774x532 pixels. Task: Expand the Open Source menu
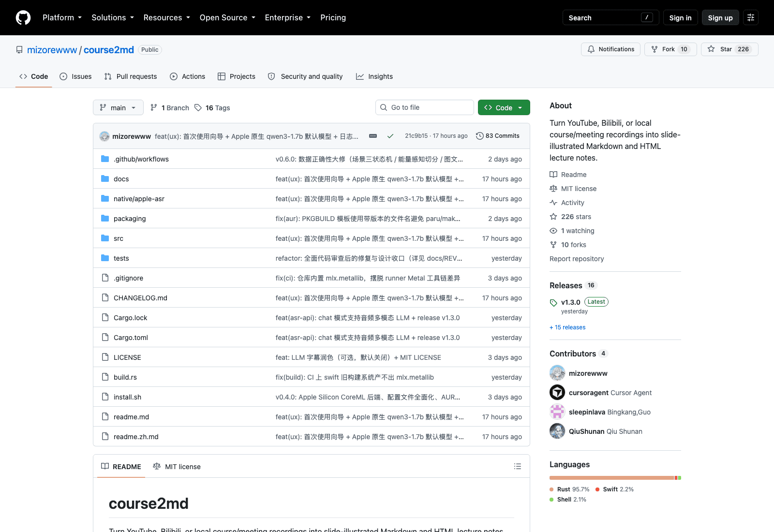click(227, 17)
